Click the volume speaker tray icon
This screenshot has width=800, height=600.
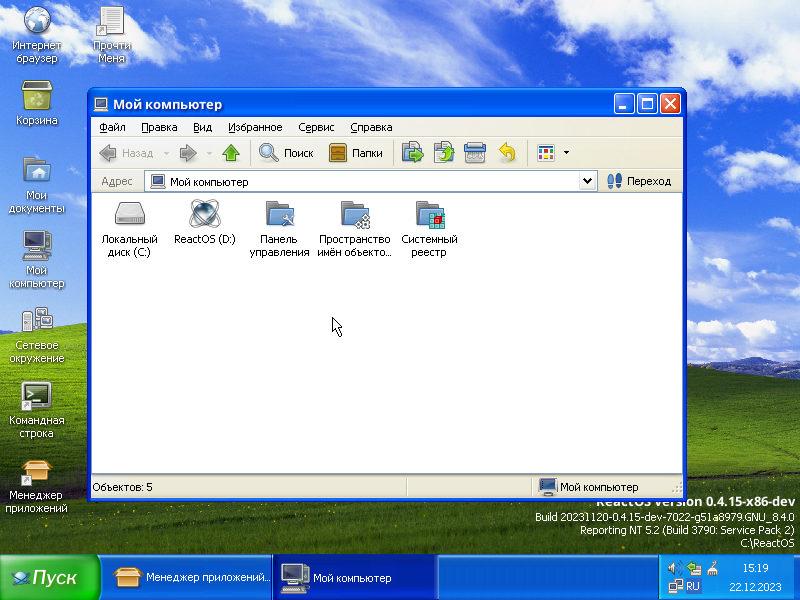click(675, 568)
